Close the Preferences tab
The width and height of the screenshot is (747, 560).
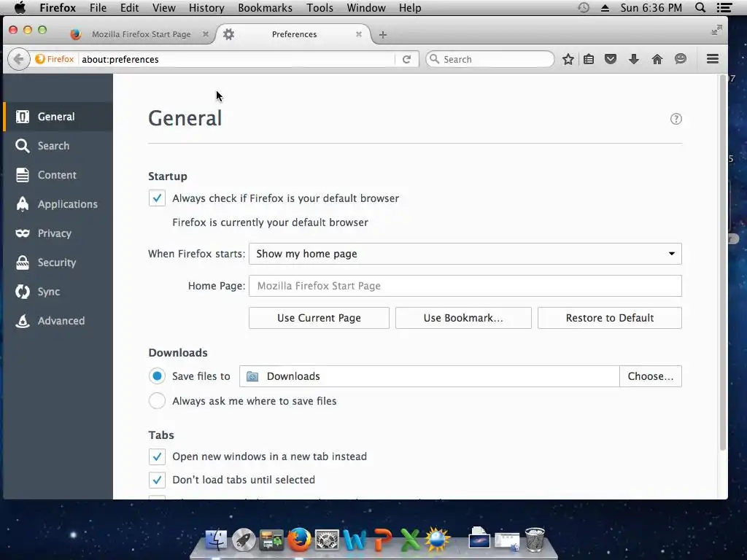tap(359, 34)
